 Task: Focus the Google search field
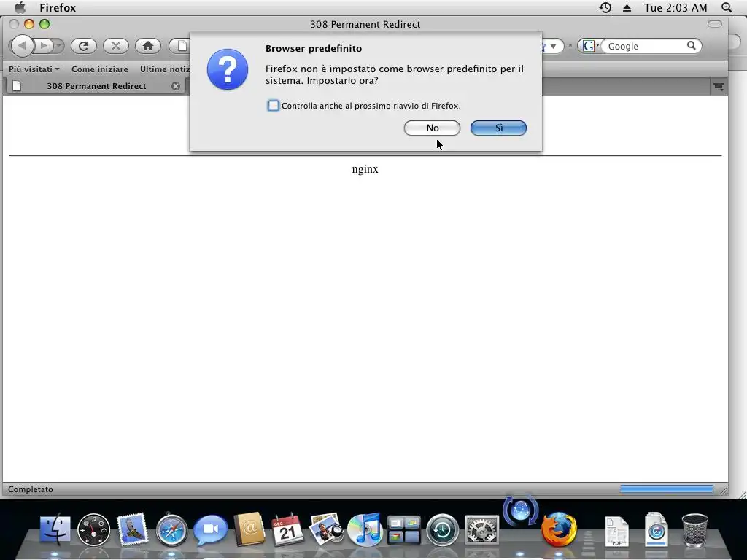646,46
